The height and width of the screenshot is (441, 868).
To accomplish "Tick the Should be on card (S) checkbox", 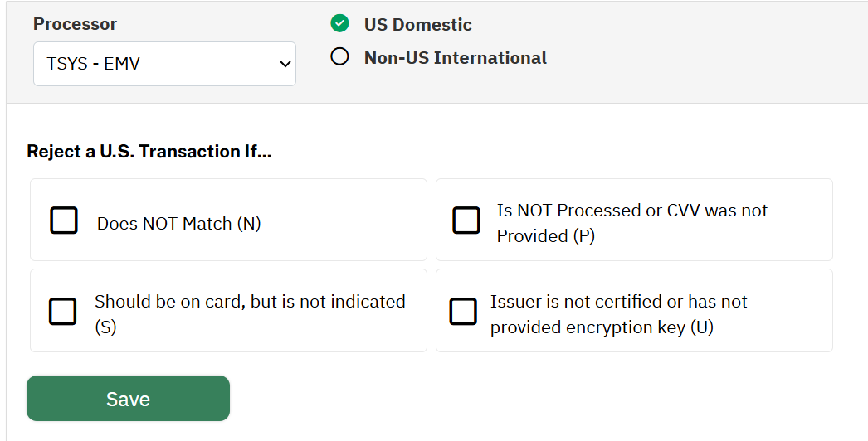I will click(62, 311).
